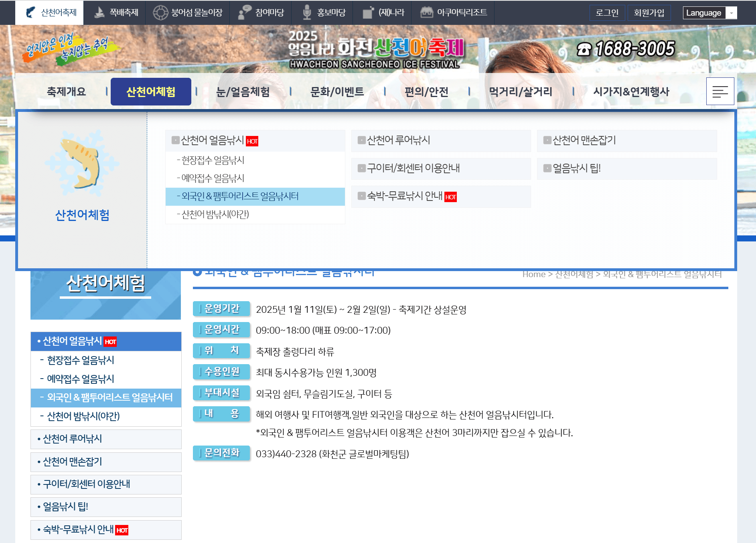Open the 홍보마당 top tab
The image size is (756, 543).
(322, 12)
